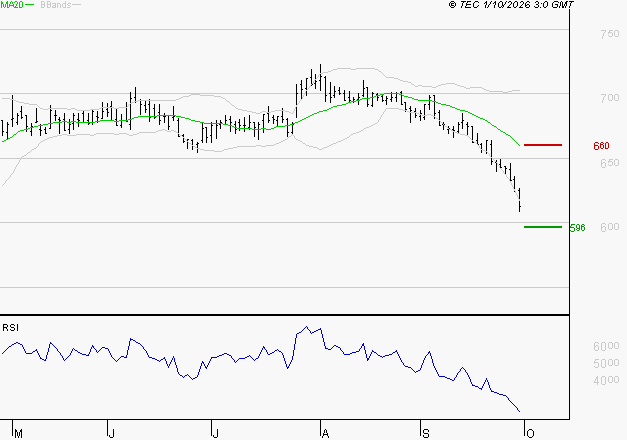Select the red resistance line at 660
Screen dimensions: 627x440
(543, 145)
